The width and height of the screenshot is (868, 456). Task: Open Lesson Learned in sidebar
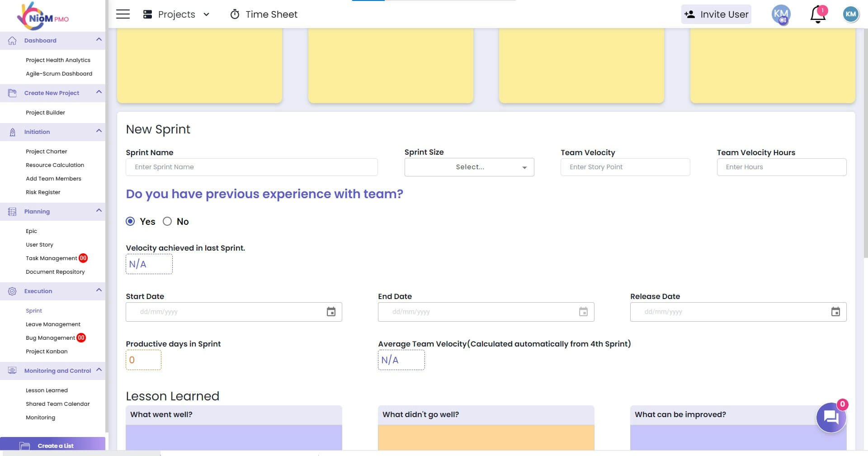[47, 390]
